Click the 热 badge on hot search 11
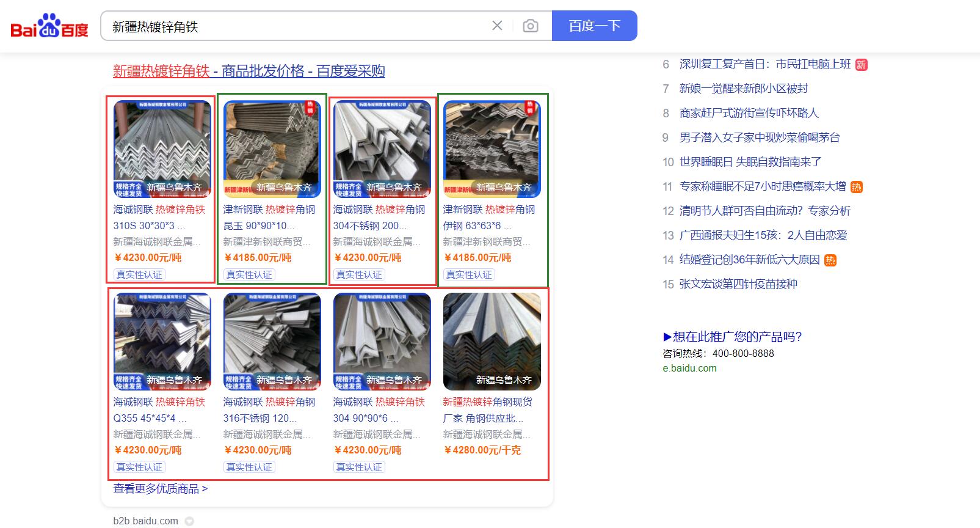The image size is (980, 528). 857,187
